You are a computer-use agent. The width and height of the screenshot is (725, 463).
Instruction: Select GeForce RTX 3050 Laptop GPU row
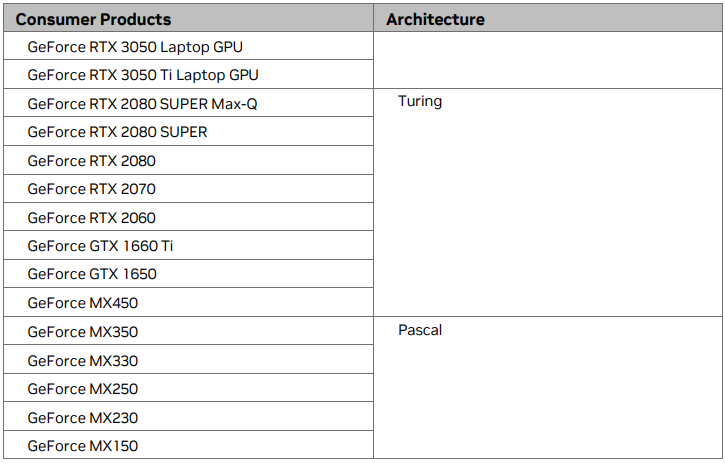coord(135,47)
